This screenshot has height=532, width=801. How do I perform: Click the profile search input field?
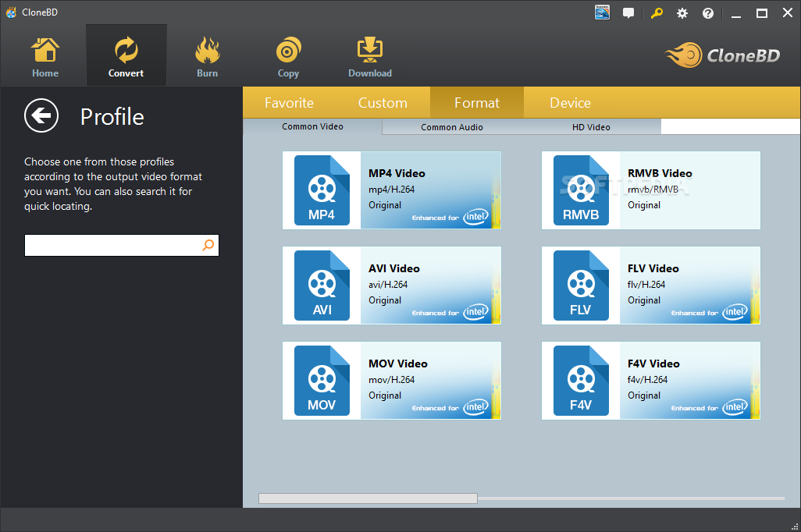(122, 246)
